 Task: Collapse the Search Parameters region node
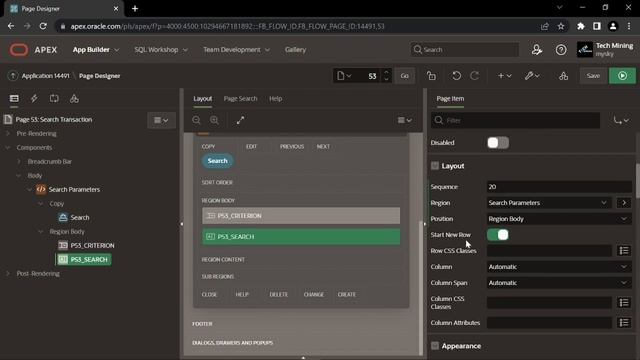(29, 189)
